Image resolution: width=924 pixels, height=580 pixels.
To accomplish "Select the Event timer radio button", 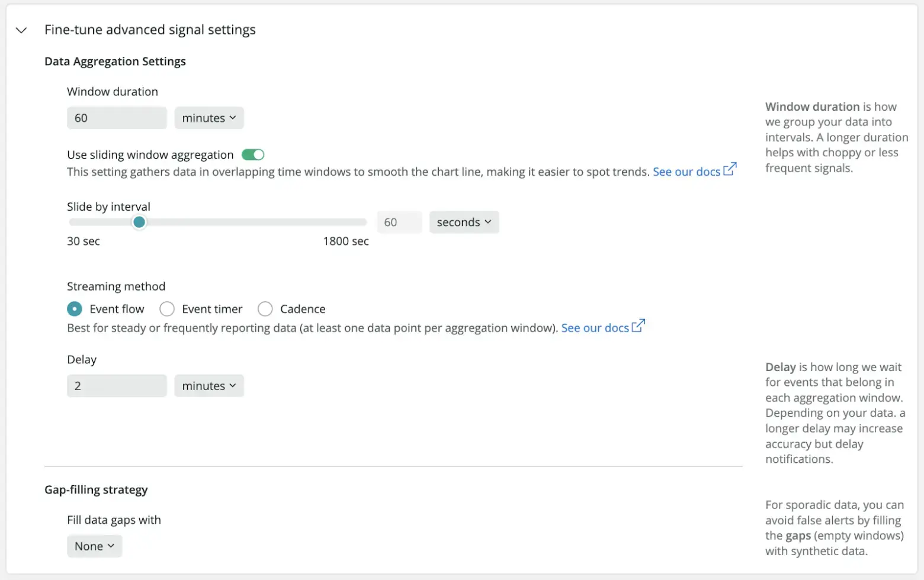I will tap(167, 309).
